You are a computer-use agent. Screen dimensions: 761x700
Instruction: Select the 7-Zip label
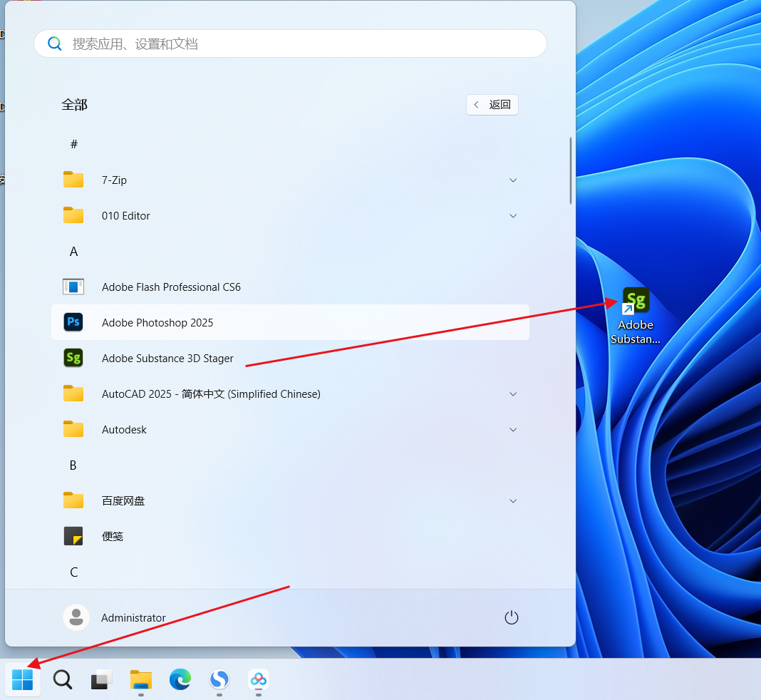click(114, 180)
